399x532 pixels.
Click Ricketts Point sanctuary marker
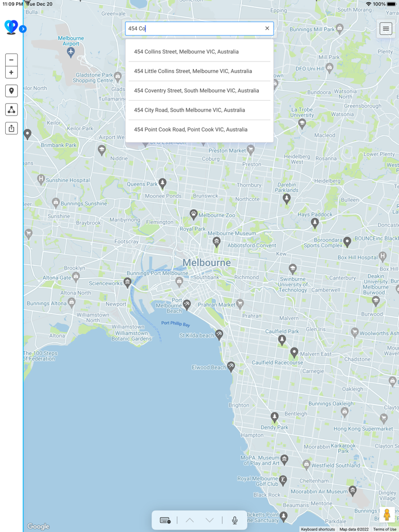click(283, 517)
